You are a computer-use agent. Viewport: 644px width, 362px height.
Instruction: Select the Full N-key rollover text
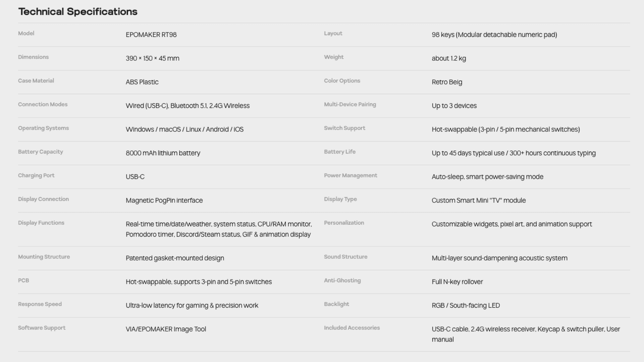[457, 282]
